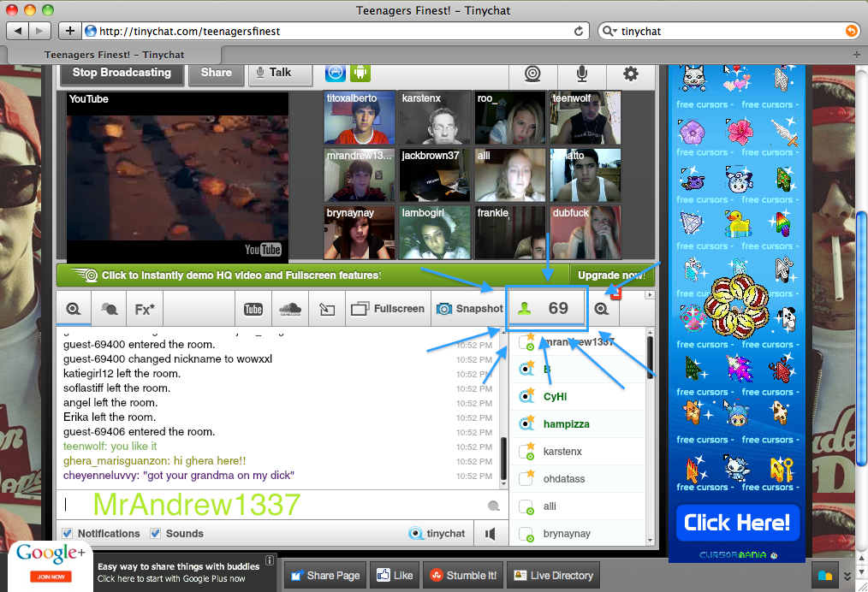This screenshot has width=868, height=592.
Task: Reload the page with refresh icon
Action: 579,31
